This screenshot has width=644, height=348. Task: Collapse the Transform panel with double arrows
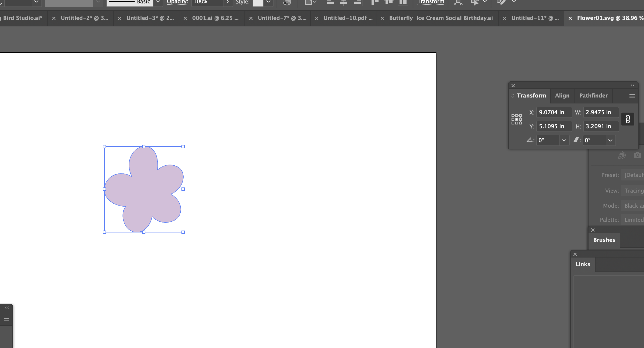click(632, 85)
